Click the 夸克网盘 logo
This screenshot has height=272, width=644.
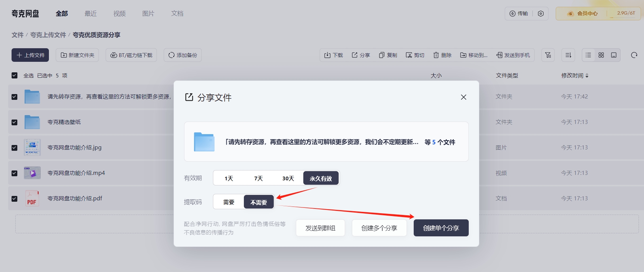point(25,14)
